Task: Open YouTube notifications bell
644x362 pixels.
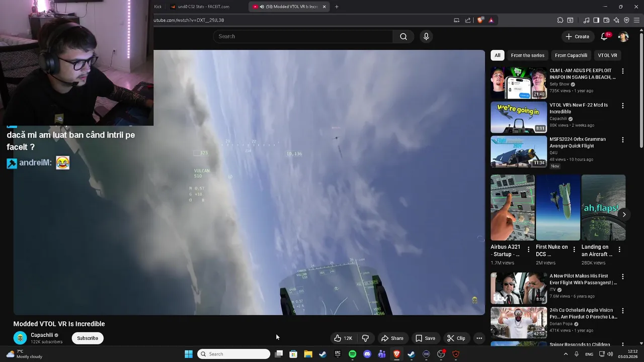Action: [605, 36]
